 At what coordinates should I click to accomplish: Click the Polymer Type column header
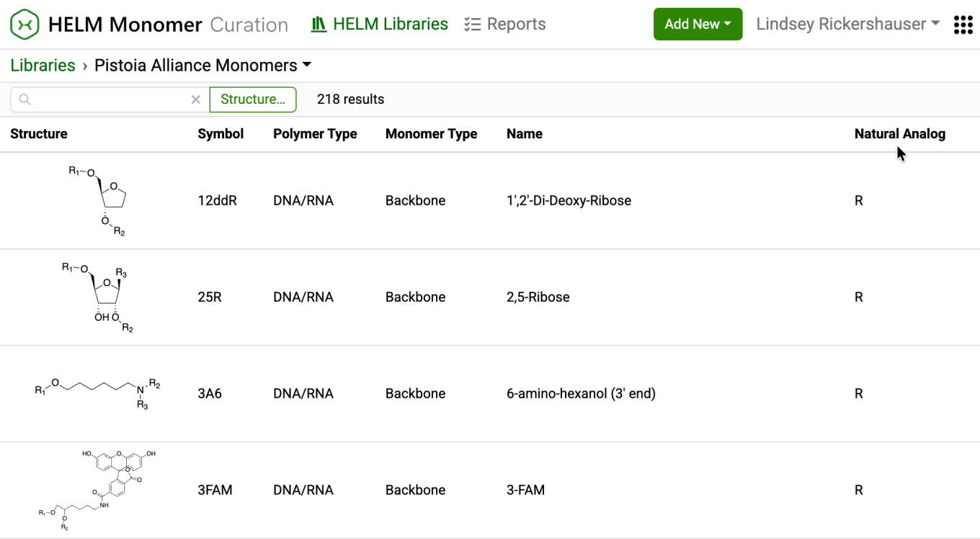pyautogui.click(x=315, y=134)
